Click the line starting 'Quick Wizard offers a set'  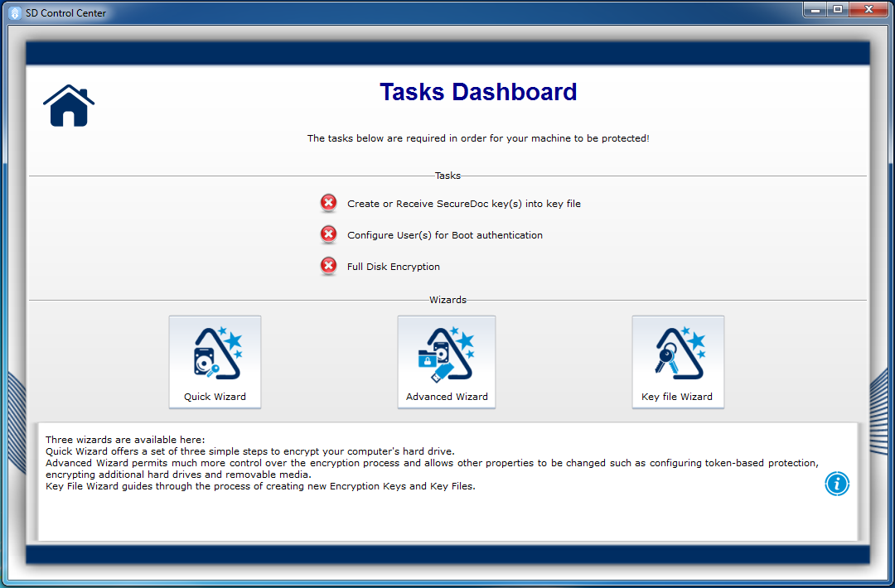250,451
